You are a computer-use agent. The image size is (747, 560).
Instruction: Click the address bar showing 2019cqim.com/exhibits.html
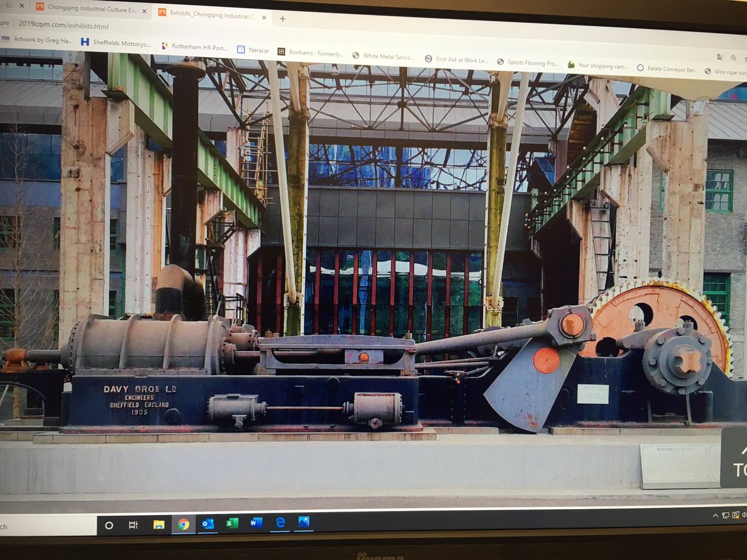(63, 26)
